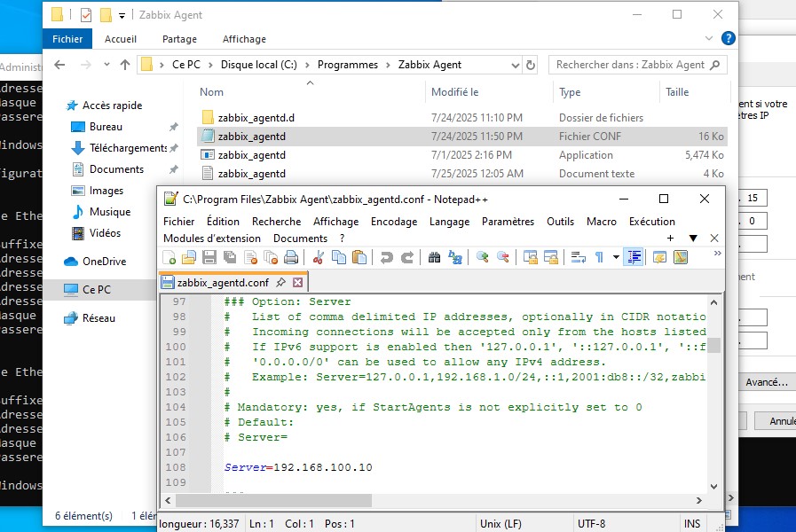Open the Encodage menu in Notepad++
796x532 pixels.
393,222
